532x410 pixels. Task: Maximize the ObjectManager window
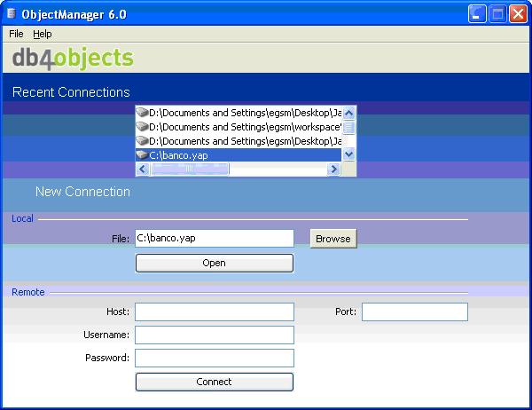497,14
